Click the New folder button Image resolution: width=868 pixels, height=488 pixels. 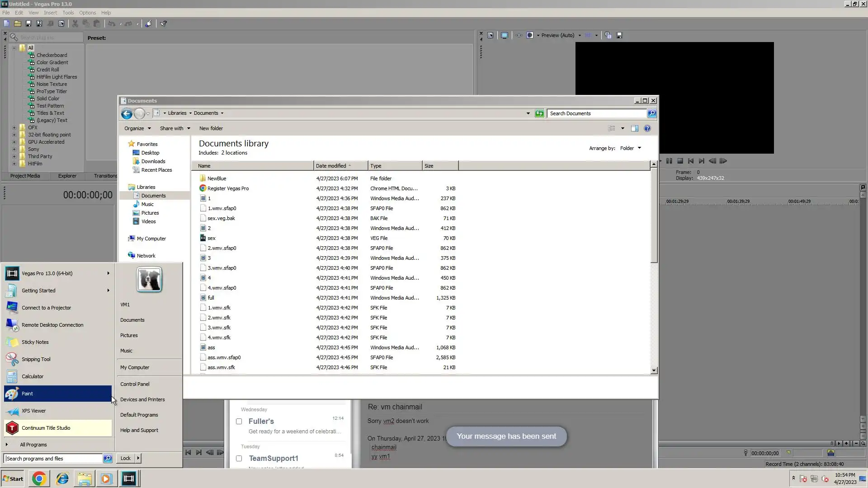pyautogui.click(x=211, y=128)
